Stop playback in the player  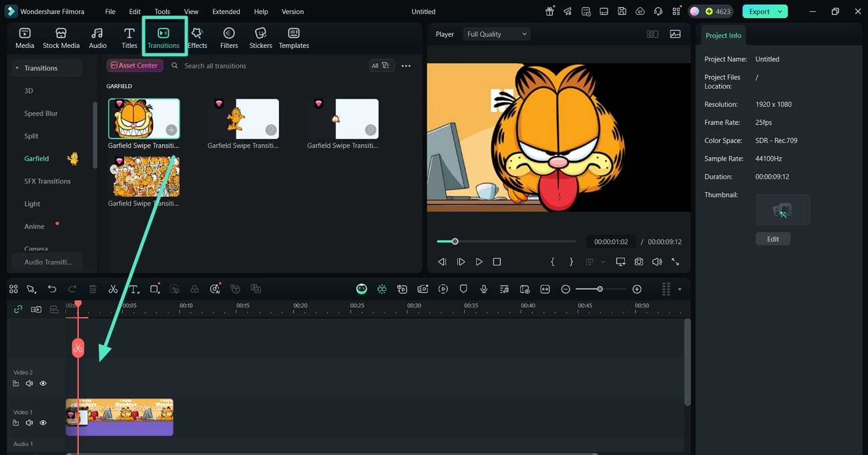(x=497, y=262)
